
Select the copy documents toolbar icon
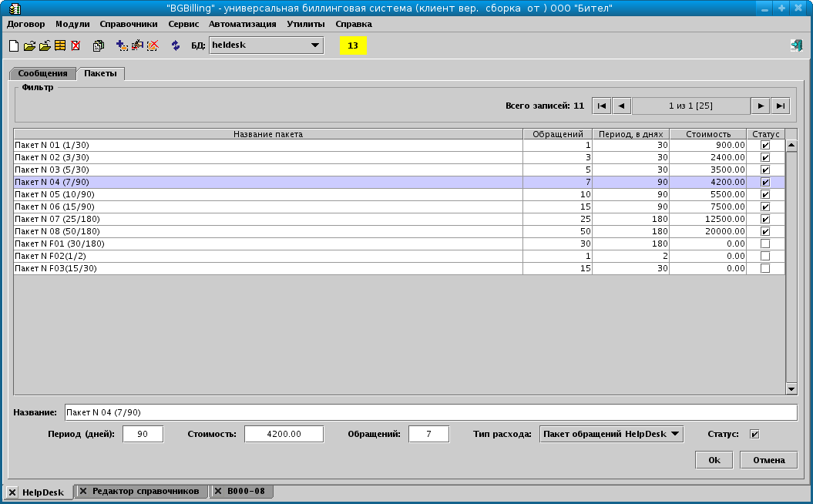point(97,45)
